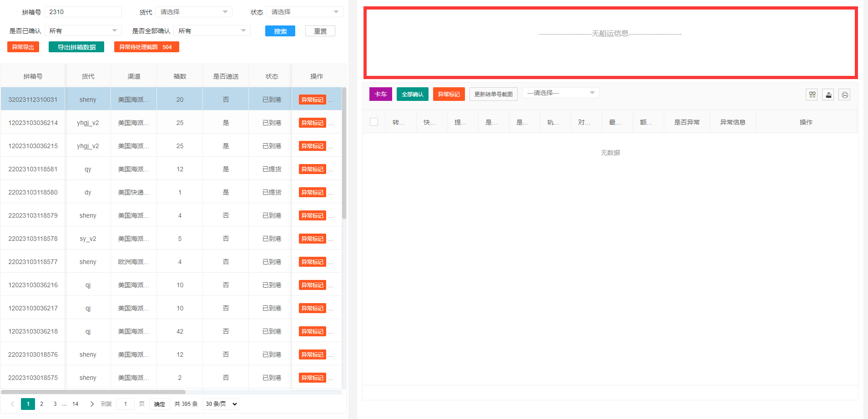
Task: Go to page 3 in pagination
Action: [55, 404]
